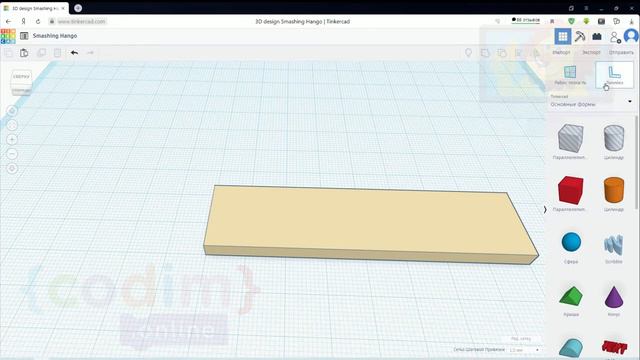Open the Blocks pickaxe mode
Screen dimensions: 640x360
coord(580,36)
